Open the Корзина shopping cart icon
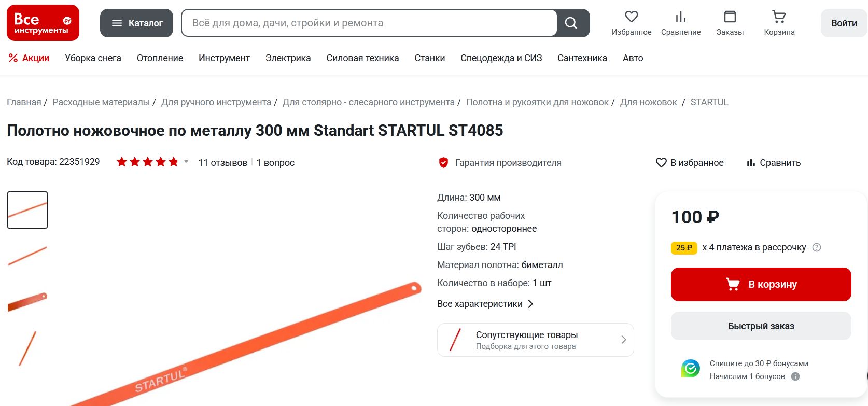 (779, 17)
